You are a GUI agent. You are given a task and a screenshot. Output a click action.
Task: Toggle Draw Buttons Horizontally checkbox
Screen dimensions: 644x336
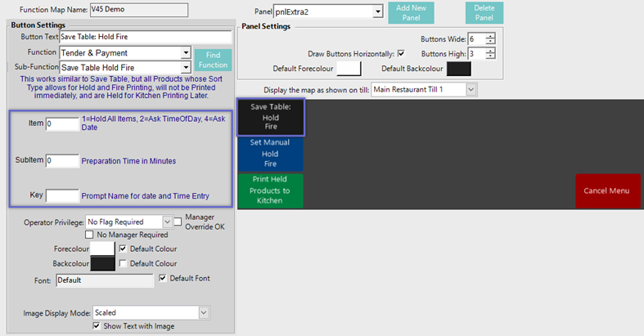(x=401, y=53)
